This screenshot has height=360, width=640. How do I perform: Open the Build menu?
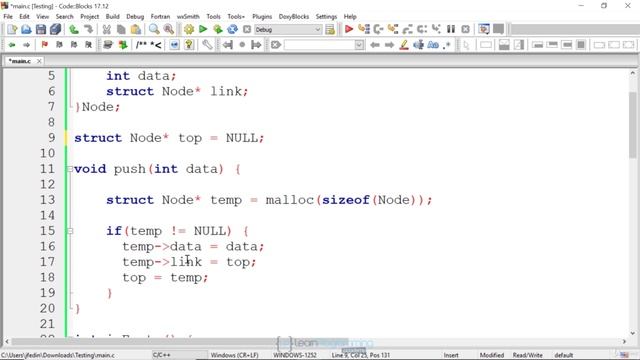coord(113,16)
